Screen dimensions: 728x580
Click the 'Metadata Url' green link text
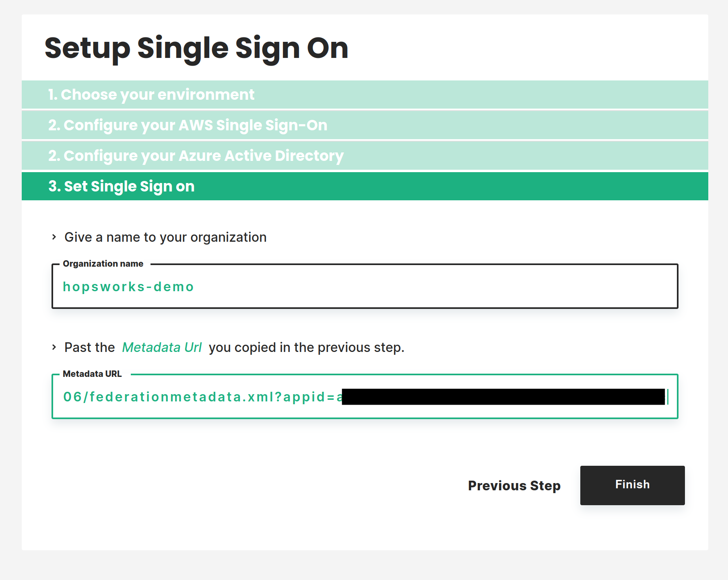(x=162, y=347)
